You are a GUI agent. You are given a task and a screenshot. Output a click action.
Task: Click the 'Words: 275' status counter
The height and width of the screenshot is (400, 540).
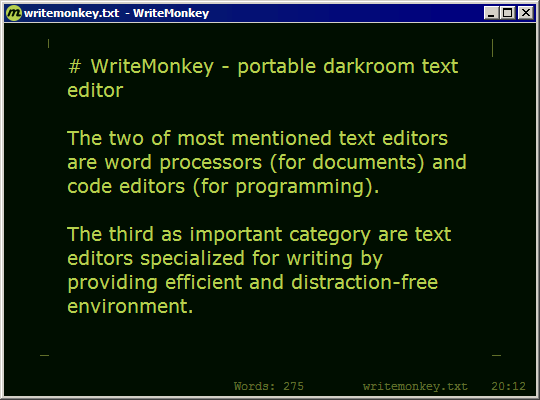269,386
